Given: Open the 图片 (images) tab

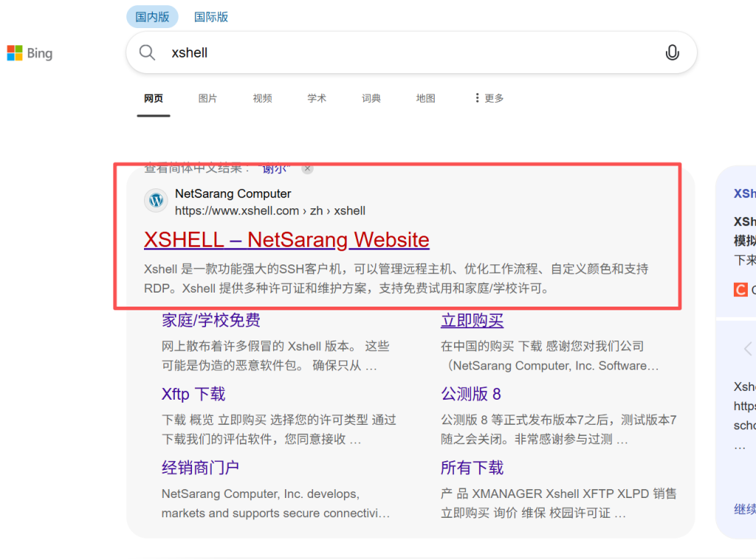Looking at the screenshot, I should tap(207, 98).
